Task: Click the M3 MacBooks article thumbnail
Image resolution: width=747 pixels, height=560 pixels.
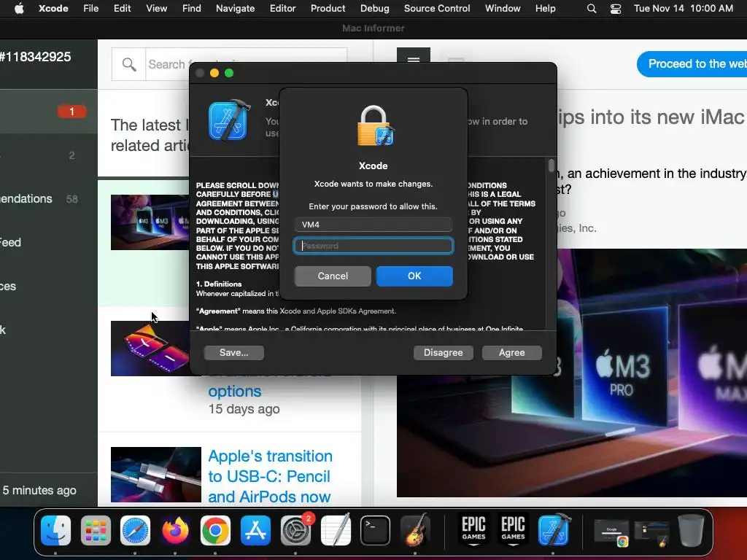Action: coord(150,222)
